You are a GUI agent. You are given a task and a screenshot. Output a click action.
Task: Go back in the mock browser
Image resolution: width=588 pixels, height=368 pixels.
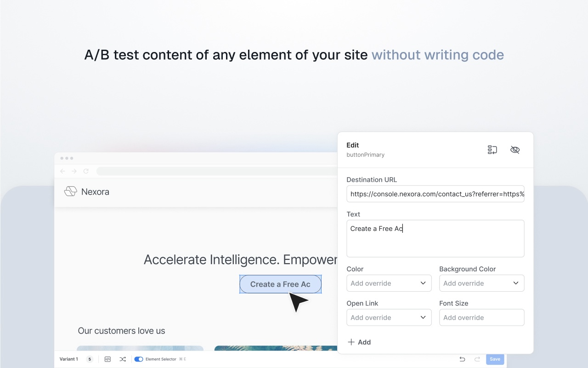[x=63, y=171]
